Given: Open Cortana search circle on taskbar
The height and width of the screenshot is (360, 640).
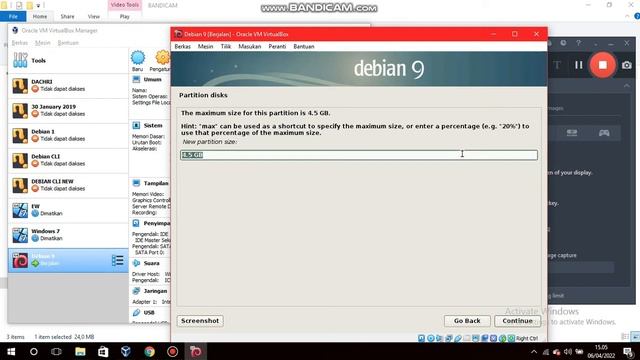Looking at the screenshot, I should 34,351.
